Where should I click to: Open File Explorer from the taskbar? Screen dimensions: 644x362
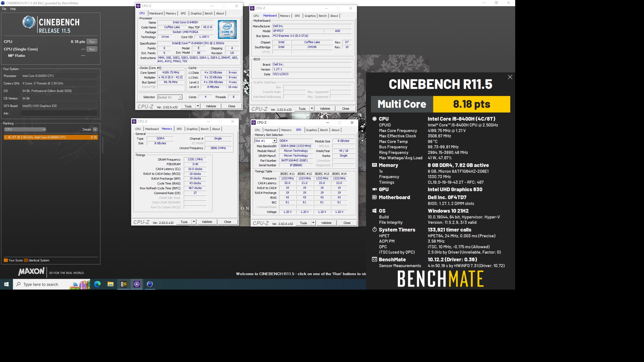111,284
